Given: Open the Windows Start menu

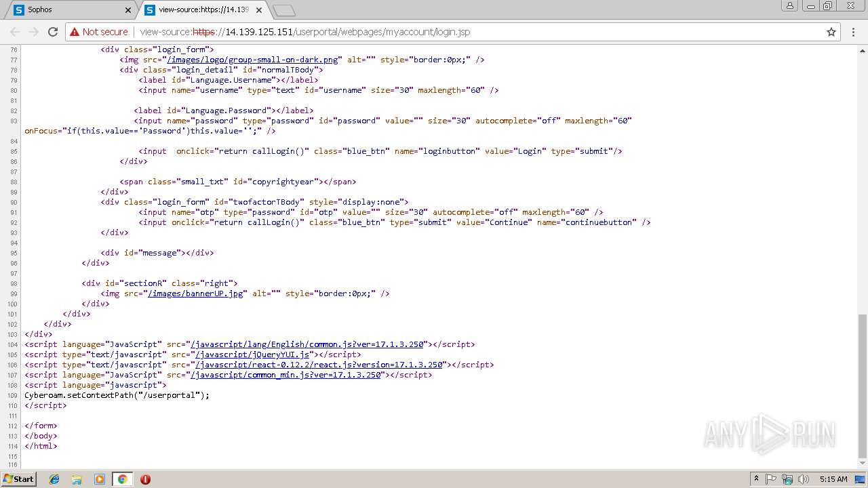Looking at the screenshot, I should pos(18,479).
